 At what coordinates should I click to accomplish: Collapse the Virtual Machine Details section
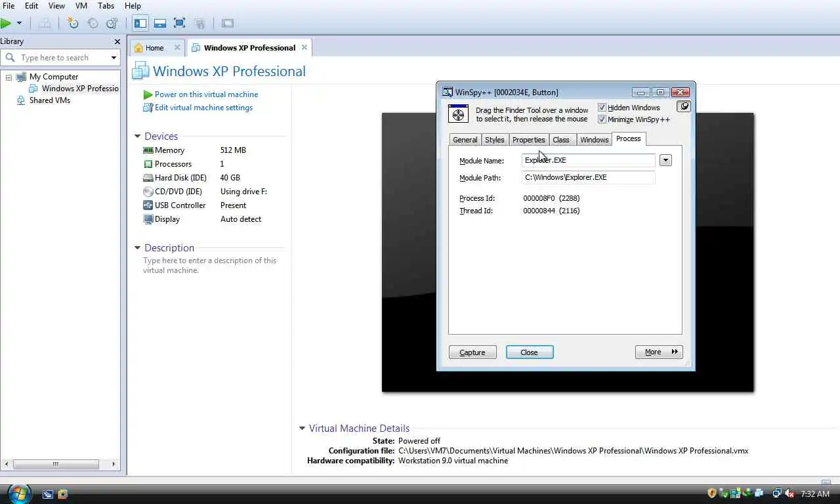pos(302,429)
